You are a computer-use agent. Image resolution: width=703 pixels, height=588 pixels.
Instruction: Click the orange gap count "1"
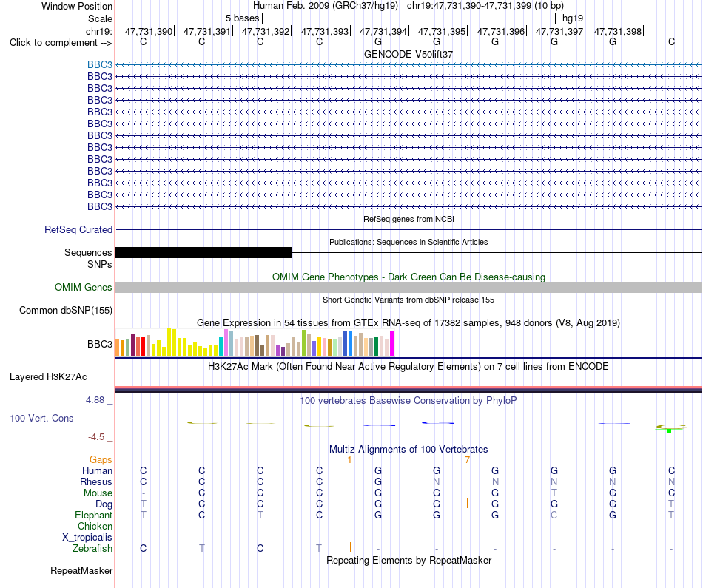click(349, 460)
